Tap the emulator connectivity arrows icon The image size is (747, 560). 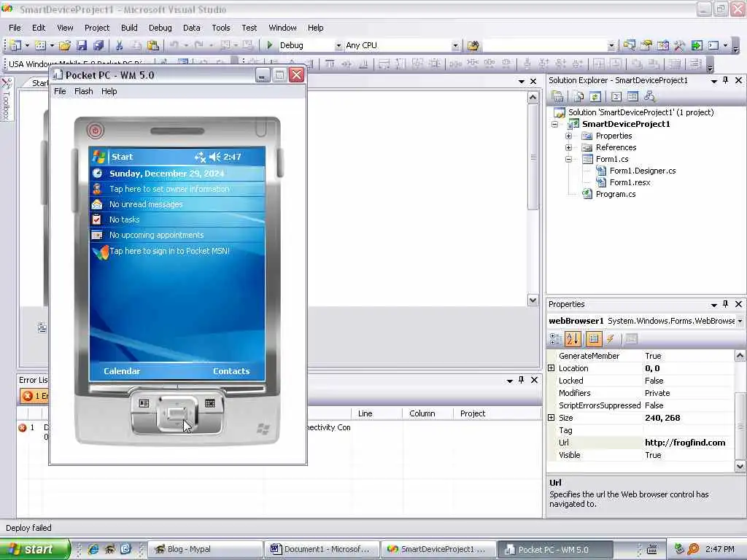200,157
